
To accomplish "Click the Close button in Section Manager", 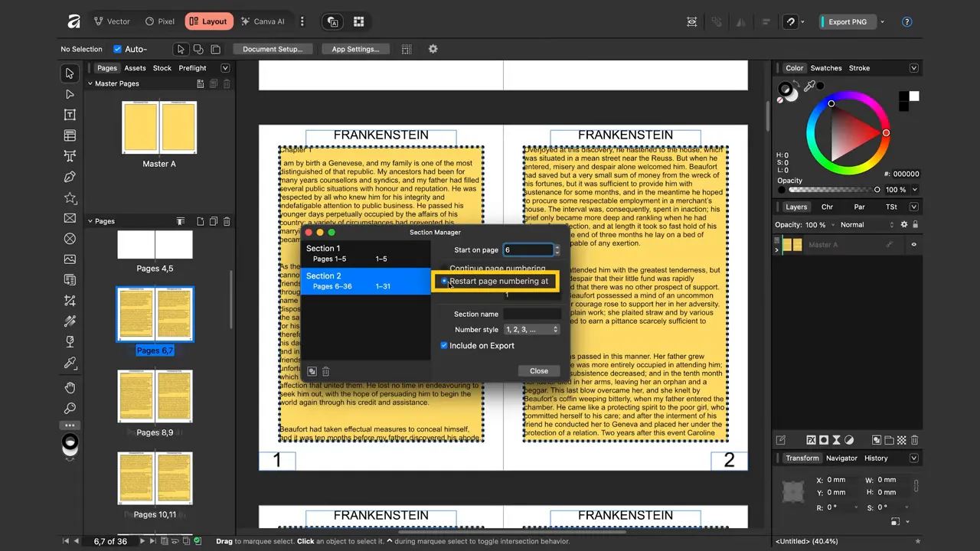I will click(538, 370).
